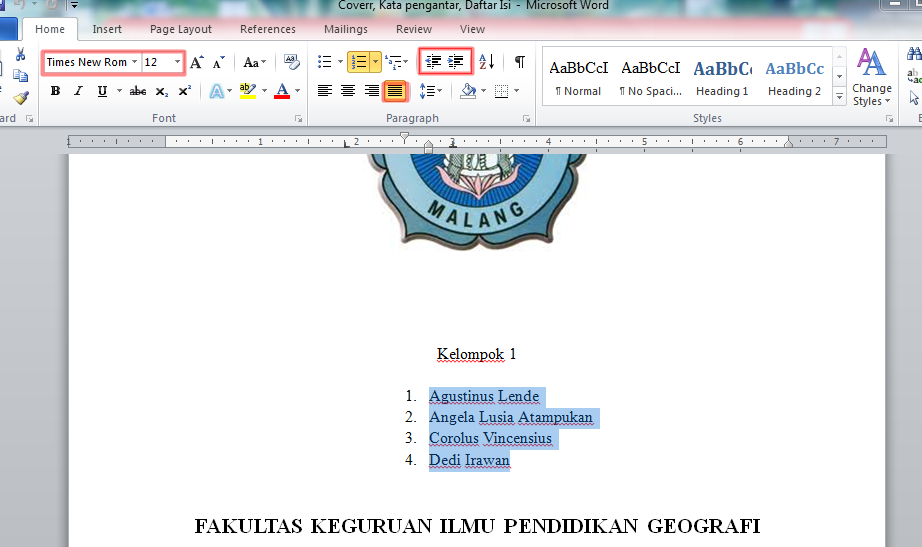The width and height of the screenshot is (922, 547).
Task: Open the Borders dropdown arrow
Action: (517, 91)
